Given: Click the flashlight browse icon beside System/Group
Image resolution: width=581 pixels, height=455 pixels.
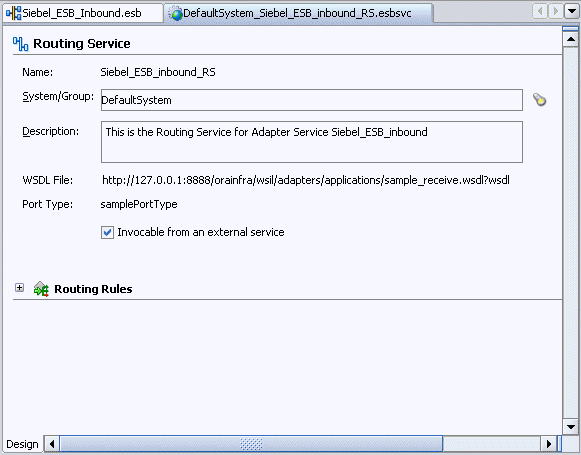Looking at the screenshot, I should pos(540,100).
